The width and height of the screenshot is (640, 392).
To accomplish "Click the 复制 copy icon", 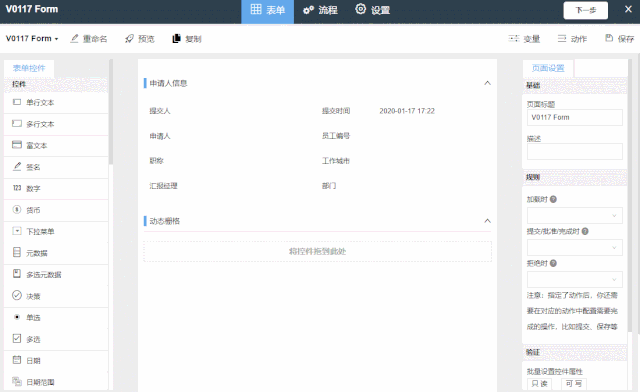I will pyautogui.click(x=176, y=38).
